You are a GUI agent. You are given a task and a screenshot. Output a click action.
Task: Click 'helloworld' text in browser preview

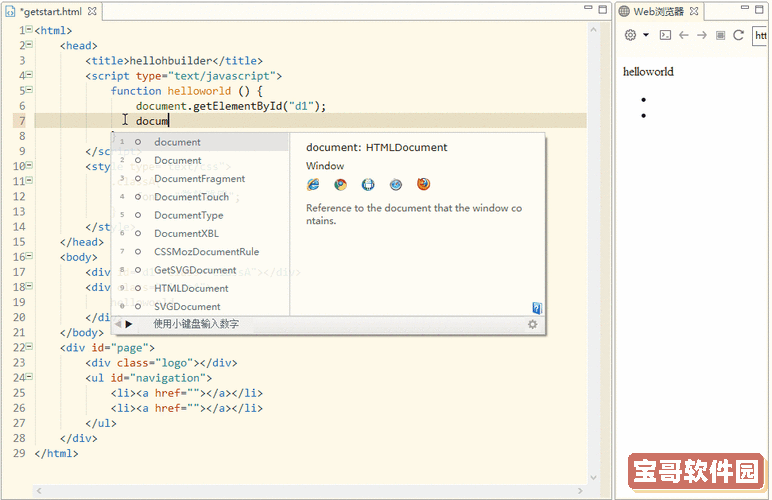pos(648,72)
